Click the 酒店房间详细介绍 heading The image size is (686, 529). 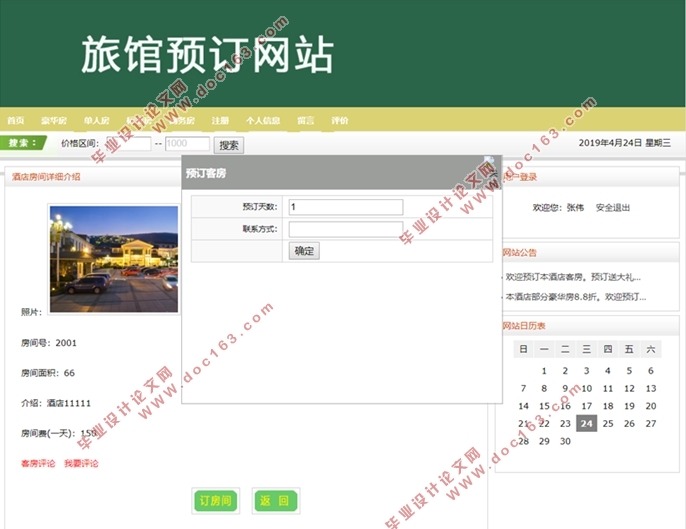(46, 177)
